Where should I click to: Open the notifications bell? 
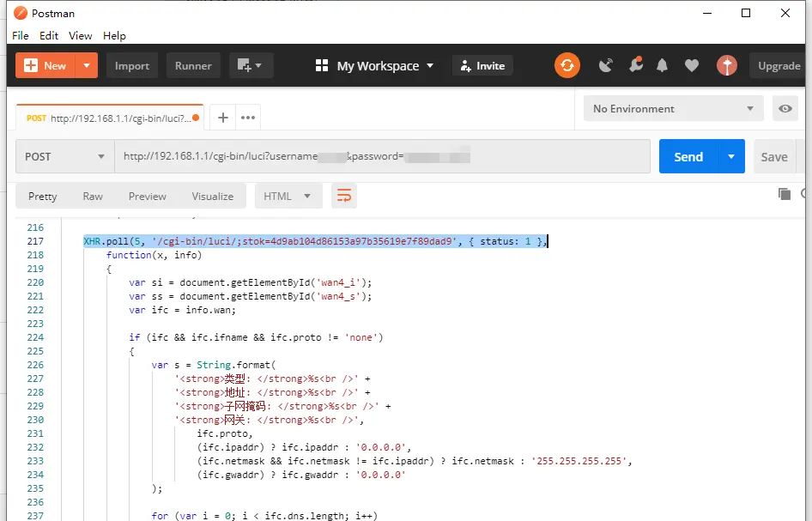pyautogui.click(x=662, y=66)
